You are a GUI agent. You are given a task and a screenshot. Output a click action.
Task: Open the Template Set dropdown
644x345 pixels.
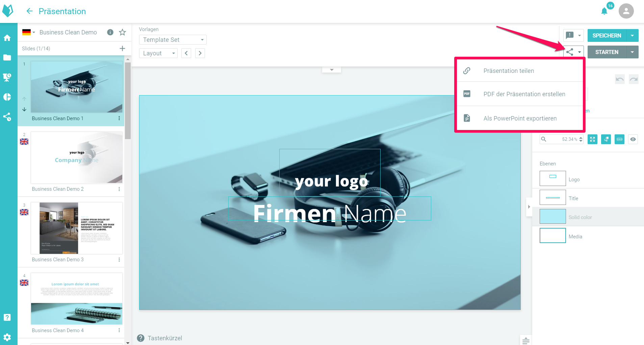(173, 40)
